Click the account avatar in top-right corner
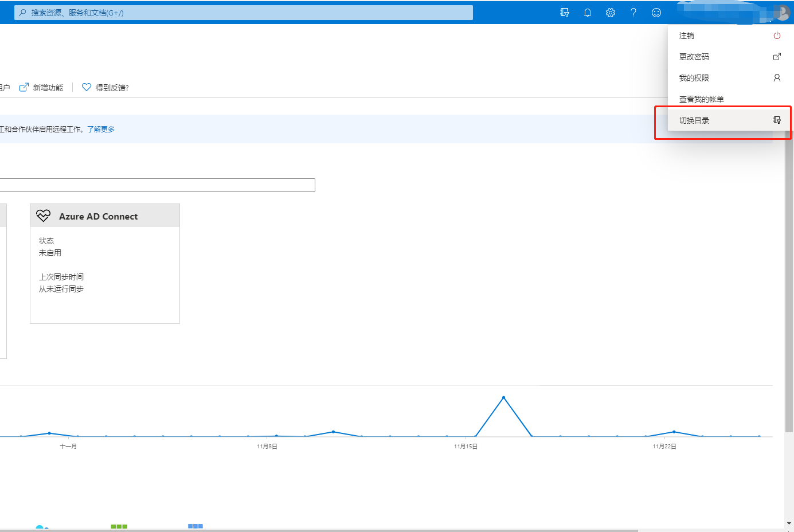 click(x=782, y=13)
